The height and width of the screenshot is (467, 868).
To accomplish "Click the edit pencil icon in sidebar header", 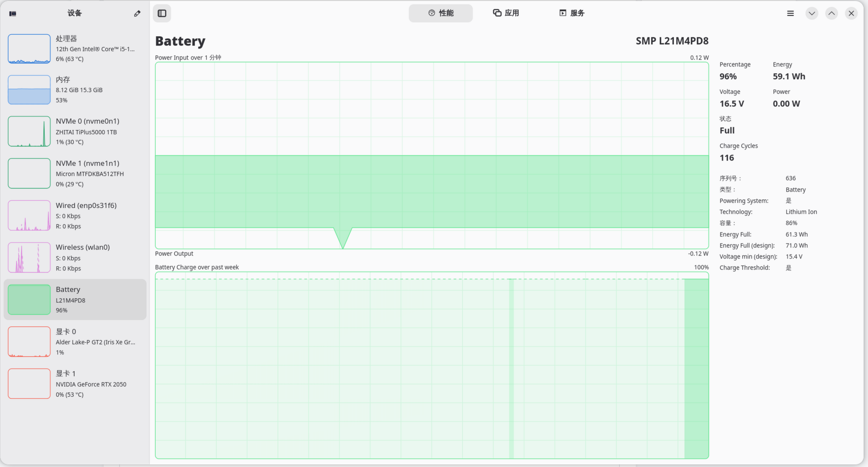I will click(137, 14).
